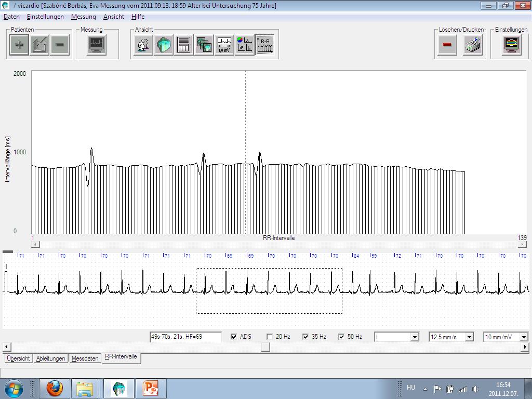Click the 2000 y-axis value
The image size is (532, 399).
(20, 74)
